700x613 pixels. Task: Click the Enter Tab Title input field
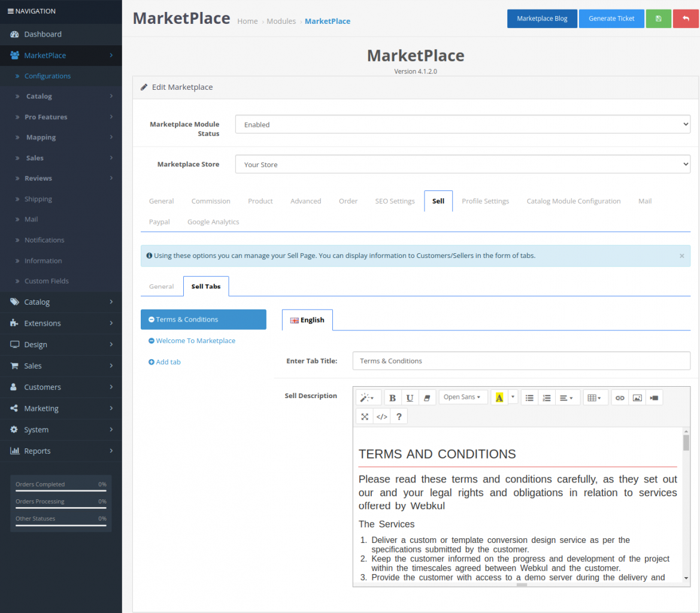pyautogui.click(x=521, y=361)
